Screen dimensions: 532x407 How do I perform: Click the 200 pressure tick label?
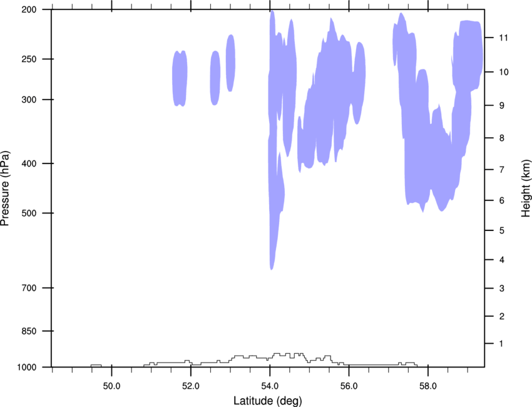29,9
